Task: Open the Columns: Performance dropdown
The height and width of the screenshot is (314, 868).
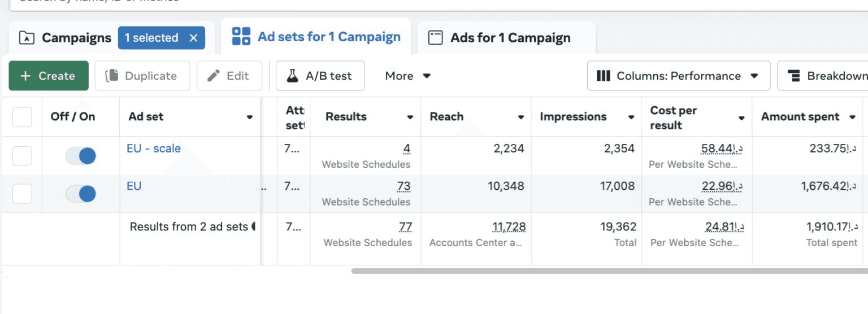Action: [679, 76]
